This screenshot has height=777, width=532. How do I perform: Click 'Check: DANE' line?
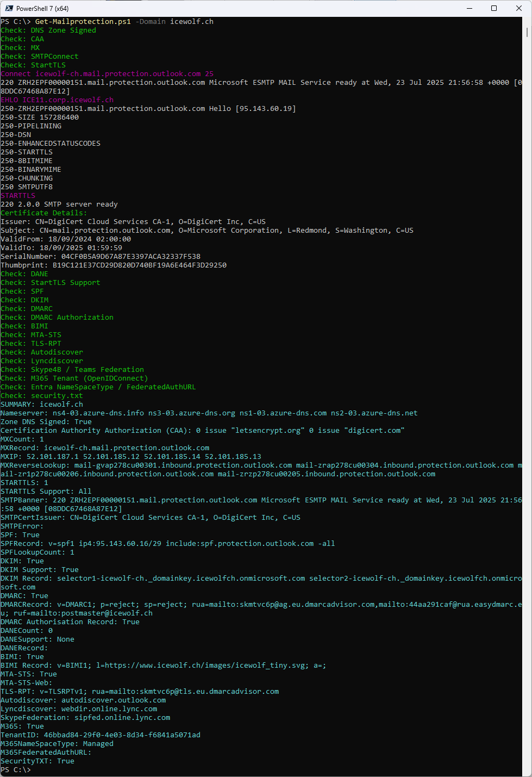(x=24, y=274)
